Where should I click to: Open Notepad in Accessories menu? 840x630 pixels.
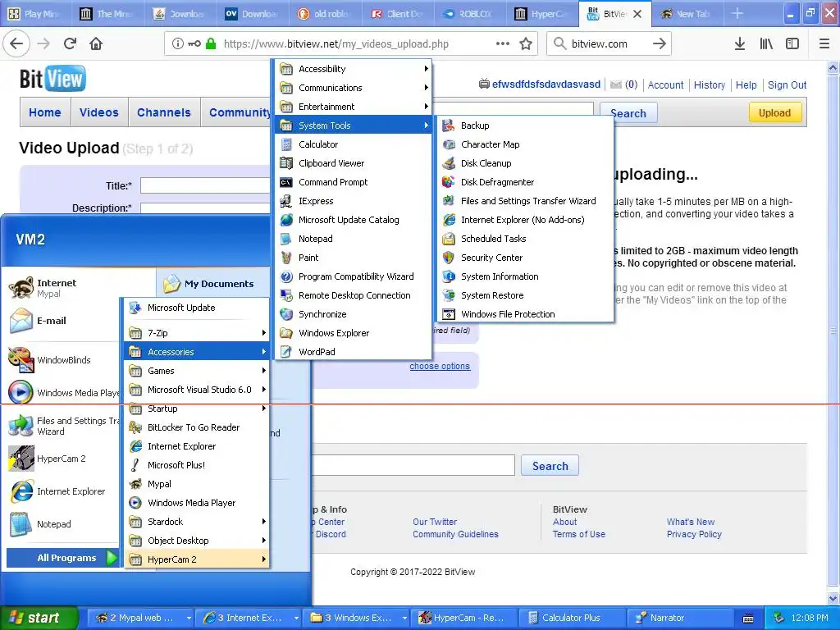(x=354, y=239)
